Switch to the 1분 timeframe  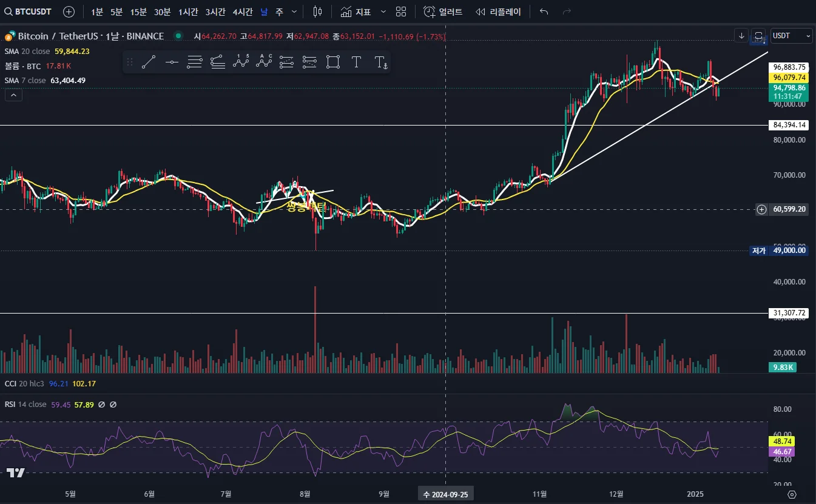pos(97,12)
